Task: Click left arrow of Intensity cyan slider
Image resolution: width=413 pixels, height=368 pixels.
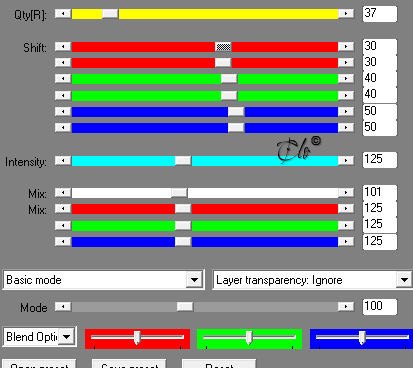Action: point(63,161)
